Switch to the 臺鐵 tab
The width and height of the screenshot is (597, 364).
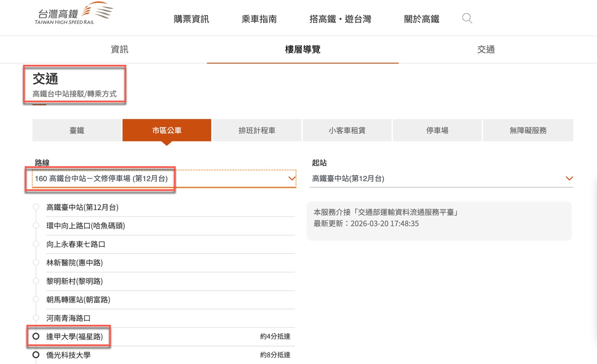[77, 130]
